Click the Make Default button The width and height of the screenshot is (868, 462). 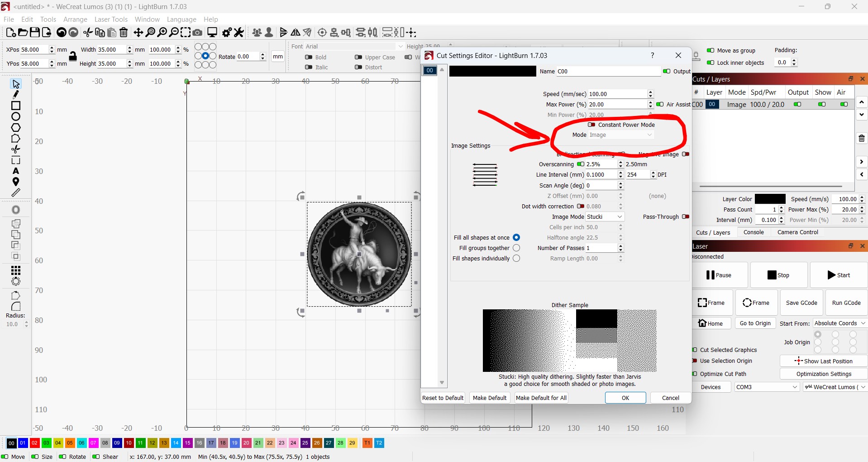point(489,398)
